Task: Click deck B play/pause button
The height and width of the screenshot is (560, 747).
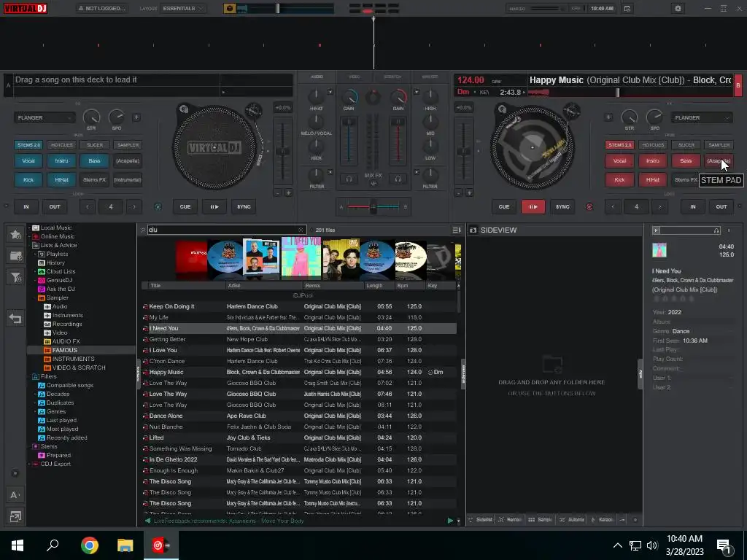Action: pyautogui.click(x=533, y=206)
